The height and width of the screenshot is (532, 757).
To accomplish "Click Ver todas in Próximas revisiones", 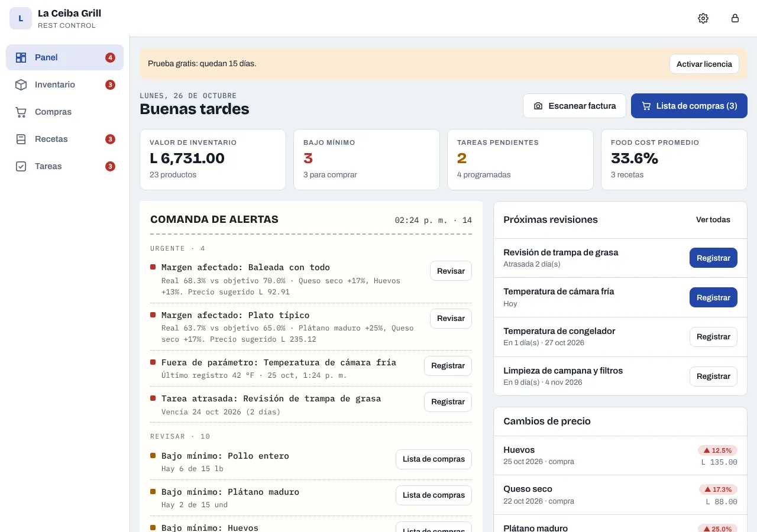I will pyautogui.click(x=713, y=220).
